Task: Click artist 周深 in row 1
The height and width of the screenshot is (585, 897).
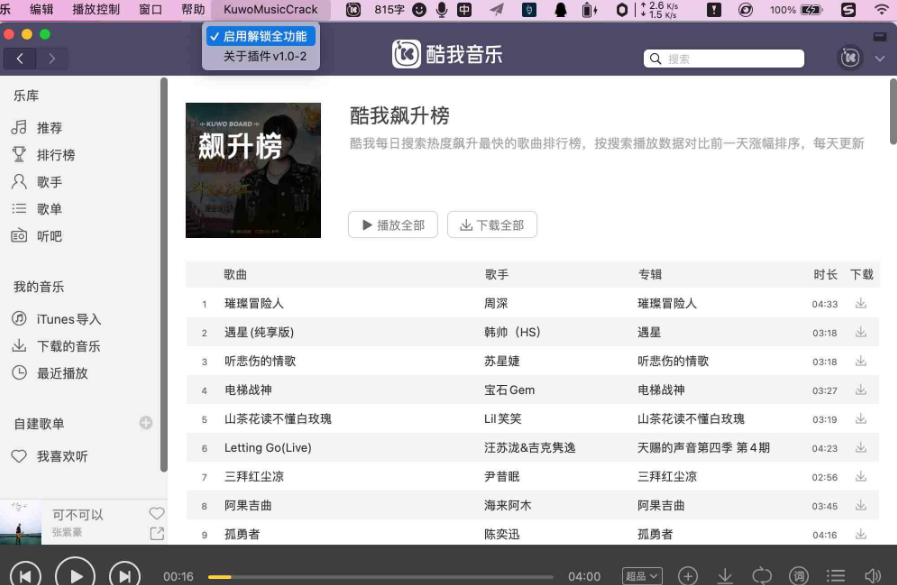Action: [496, 304]
